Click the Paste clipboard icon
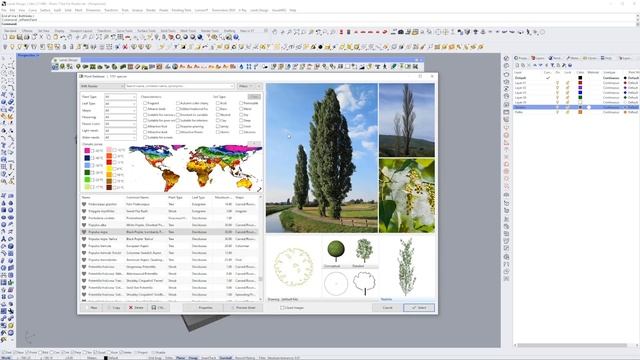 pyautogui.click(x=56, y=37)
